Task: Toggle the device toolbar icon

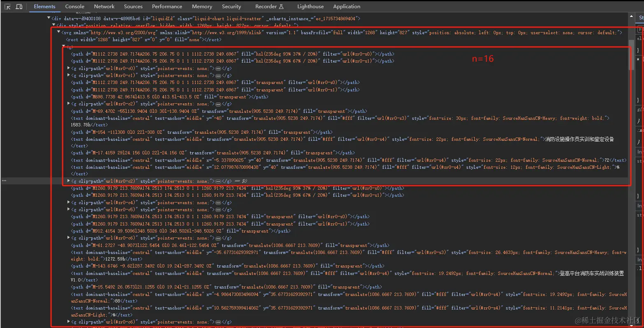Action: click(x=19, y=7)
